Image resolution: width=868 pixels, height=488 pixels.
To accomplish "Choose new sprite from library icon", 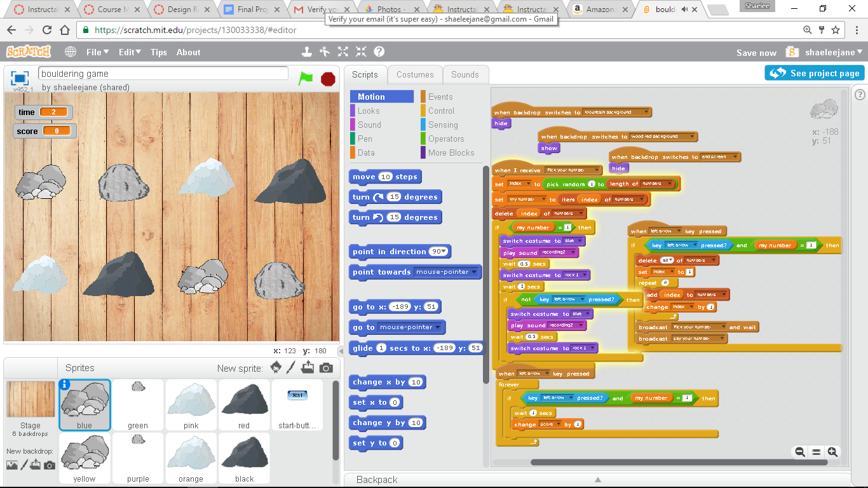I will (x=276, y=367).
